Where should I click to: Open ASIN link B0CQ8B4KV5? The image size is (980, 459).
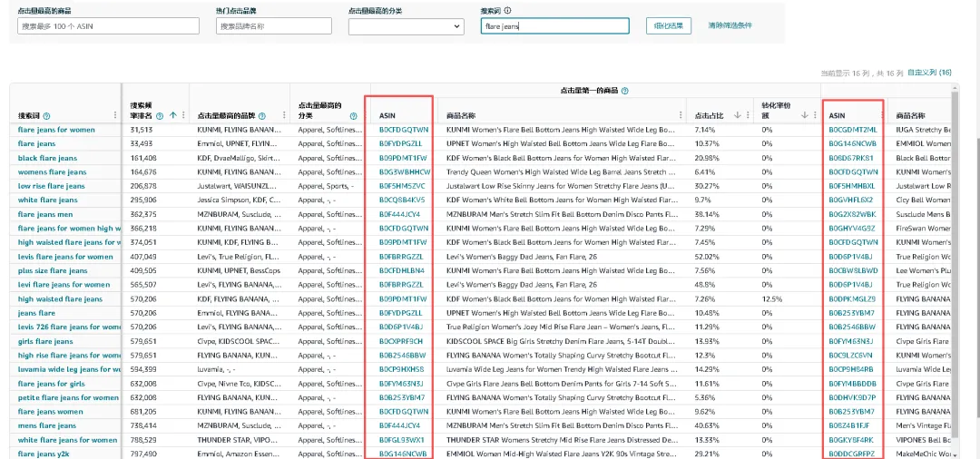(x=402, y=200)
